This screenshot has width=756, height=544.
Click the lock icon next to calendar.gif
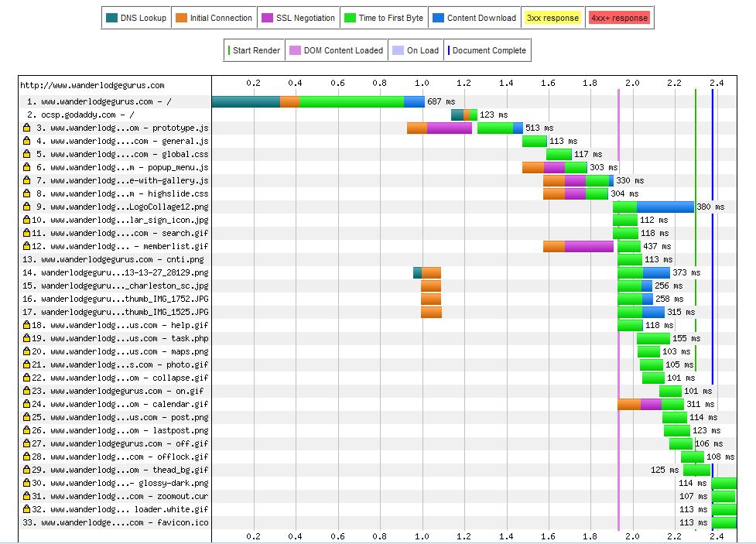point(26,404)
